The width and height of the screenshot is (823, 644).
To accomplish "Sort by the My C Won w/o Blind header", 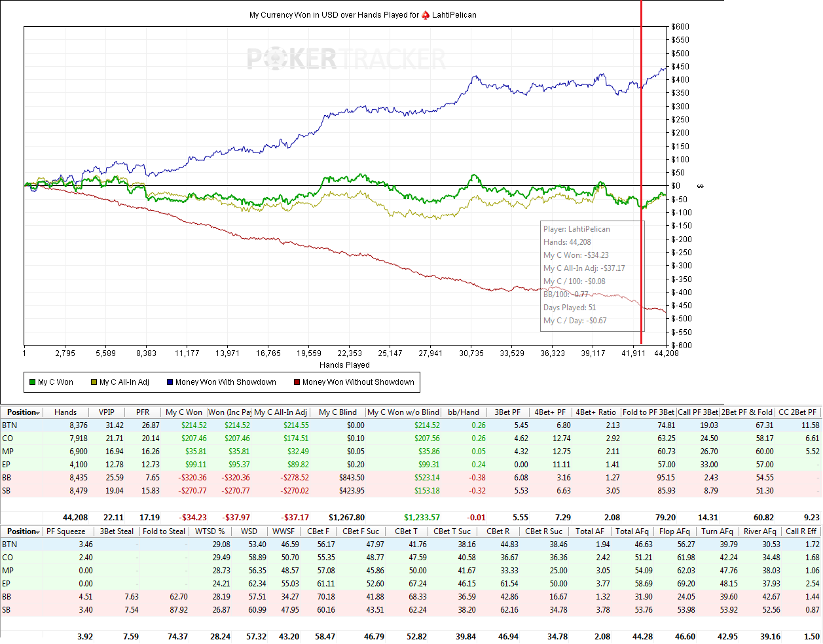I will click(x=403, y=412).
